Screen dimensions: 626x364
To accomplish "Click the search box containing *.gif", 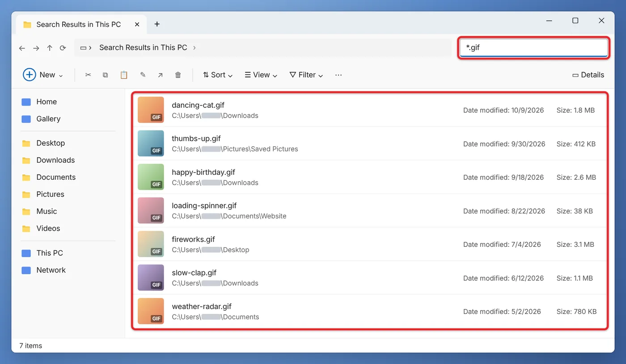I will pos(533,47).
